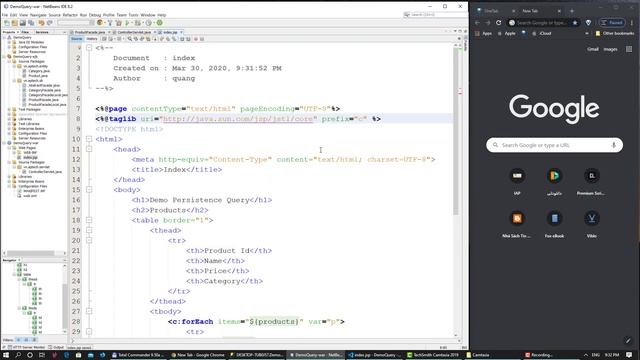Open the File menu in NetBeans

[5, 15]
